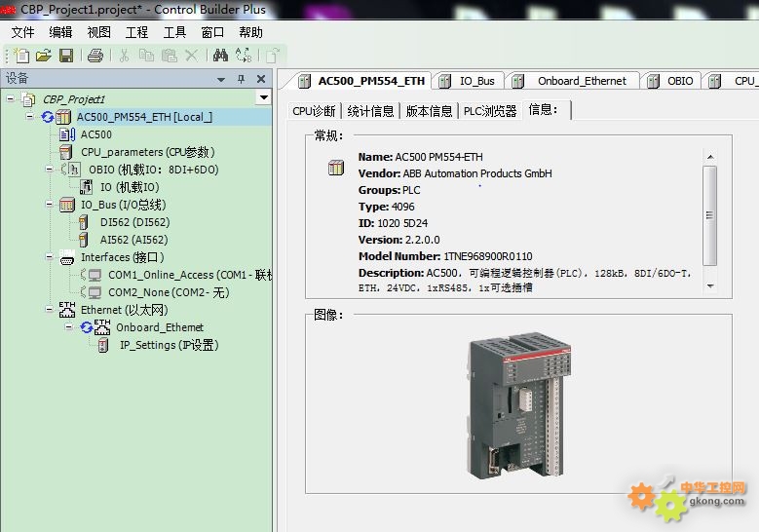This screenshot has height=532, width=759.
Task: Click the New project toolbar icon
Action: pos(21,56)
